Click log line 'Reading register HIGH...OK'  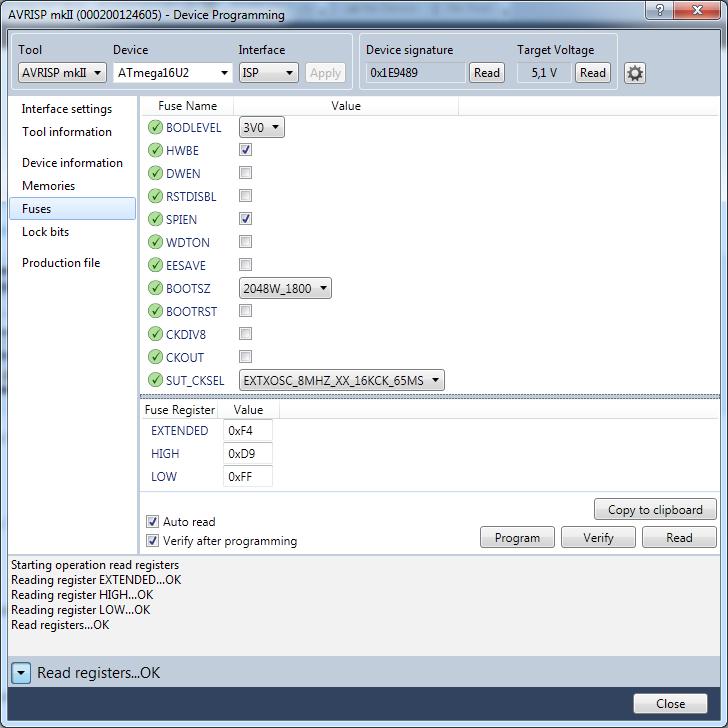pyautogui.click(x=82, y=595)
